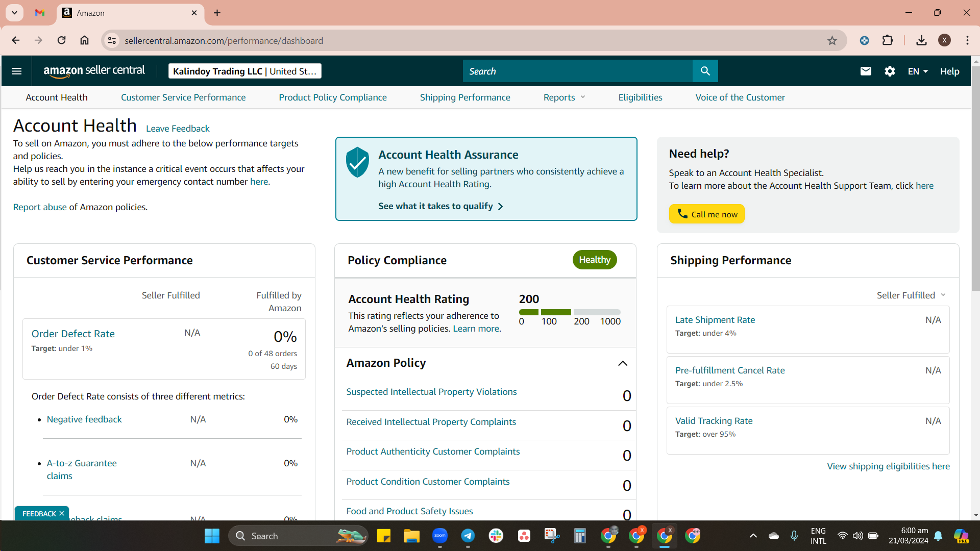The height and width of the screenshot is (551, 980).
Task: Click the Account Health Rating progress bar
Action: click(x=570, y=312)
